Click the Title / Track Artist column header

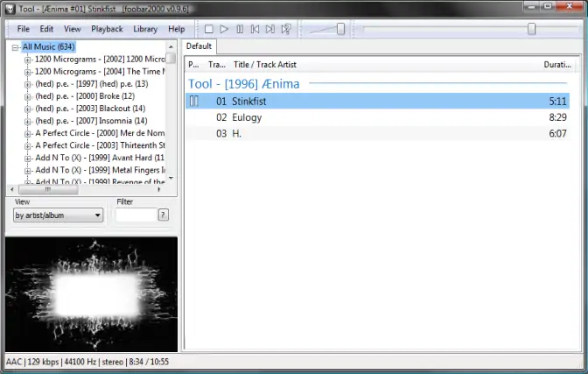265,65
